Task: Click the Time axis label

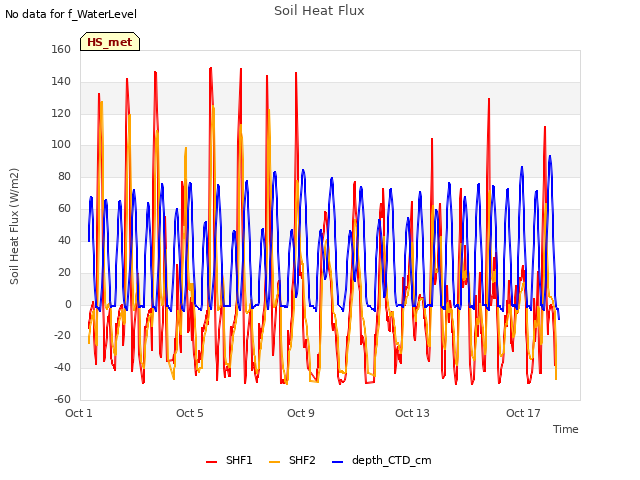Action: pos(566,429)
